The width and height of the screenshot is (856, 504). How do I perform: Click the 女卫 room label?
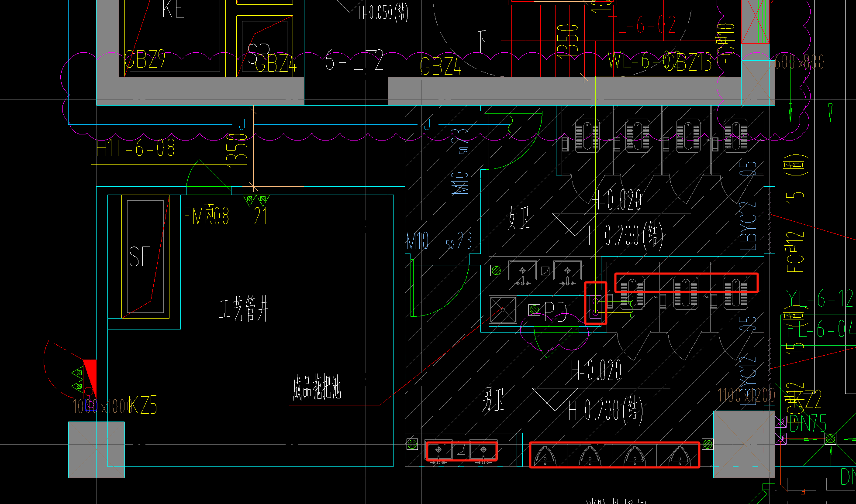[x=519, y=218]
